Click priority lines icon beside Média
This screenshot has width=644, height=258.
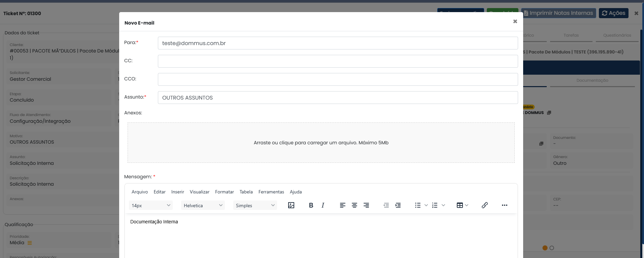[30, 243]
